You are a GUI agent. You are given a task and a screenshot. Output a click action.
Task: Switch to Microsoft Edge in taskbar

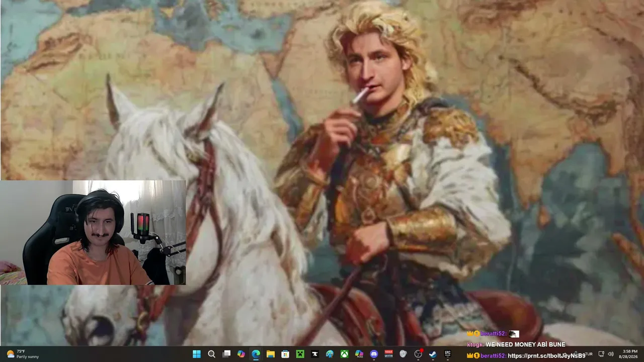pyautogui.click(x=256, y=354)
